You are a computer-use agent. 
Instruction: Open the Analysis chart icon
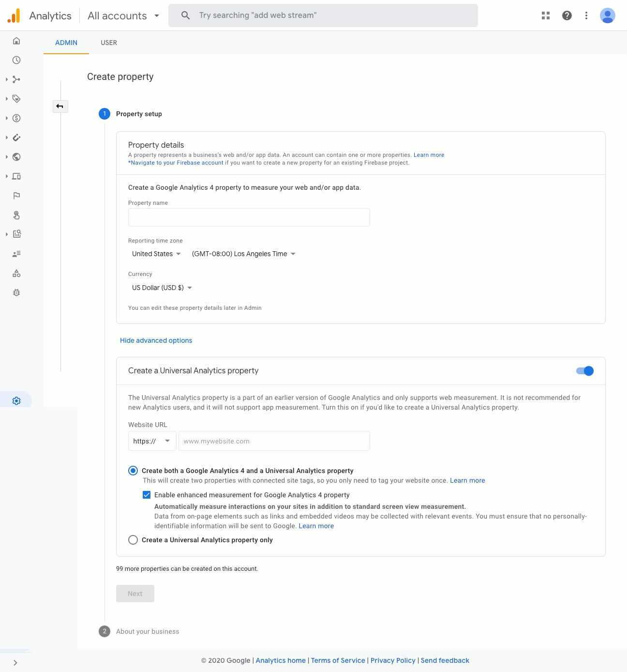click(x=16, y=234)
